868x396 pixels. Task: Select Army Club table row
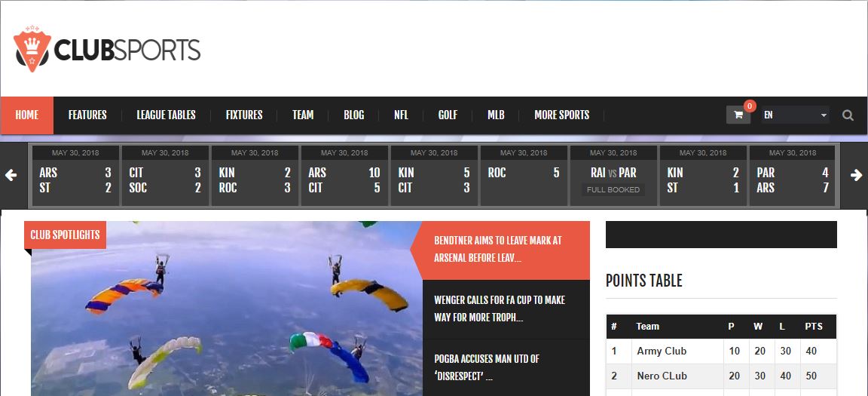(x=721, y=351)
